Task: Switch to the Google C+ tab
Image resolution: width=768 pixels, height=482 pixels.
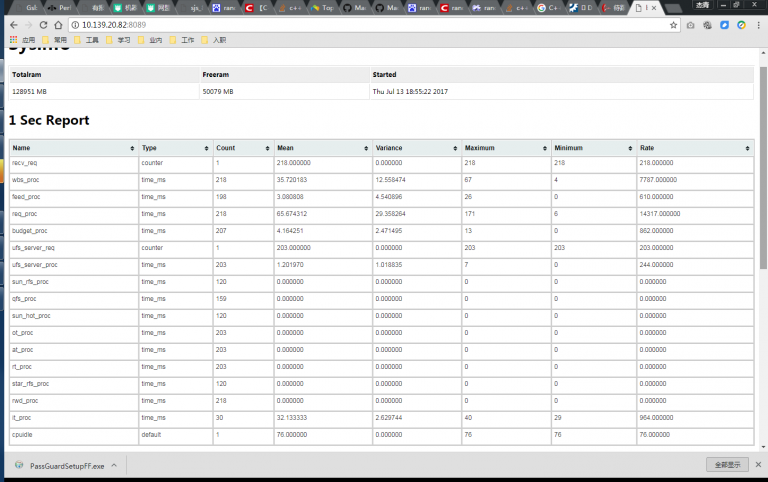Action: (549, 8)
